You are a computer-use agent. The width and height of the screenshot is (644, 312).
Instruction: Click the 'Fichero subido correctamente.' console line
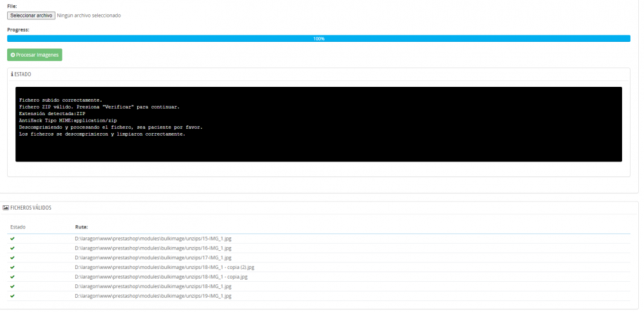click(61, 100)
